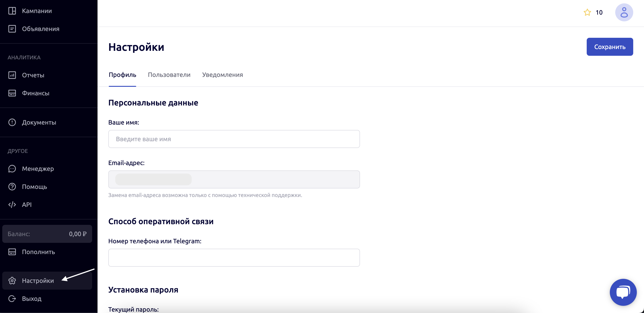Click the API code brackets icon

pos(12,205)
